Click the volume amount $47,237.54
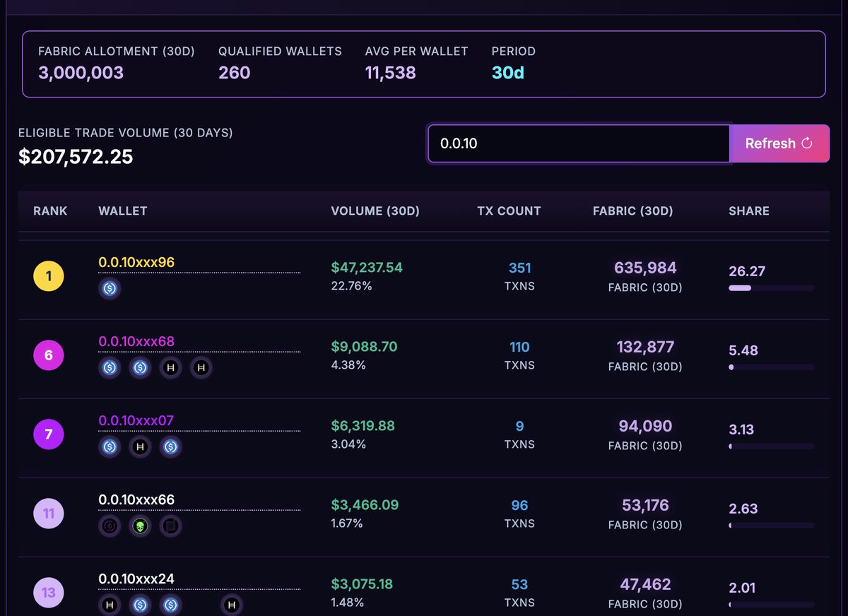 [367, 268]
